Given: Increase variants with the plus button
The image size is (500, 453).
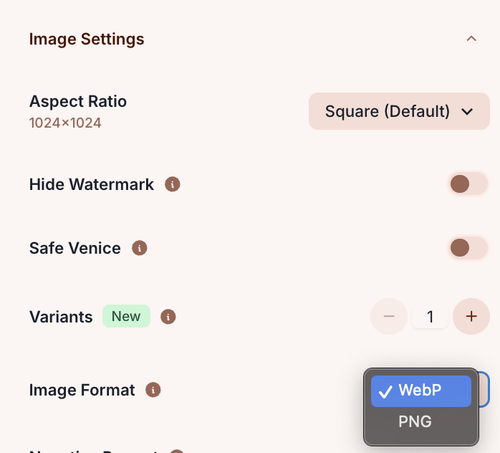Looking at the screenshot, I should click(x=471, y=316).
